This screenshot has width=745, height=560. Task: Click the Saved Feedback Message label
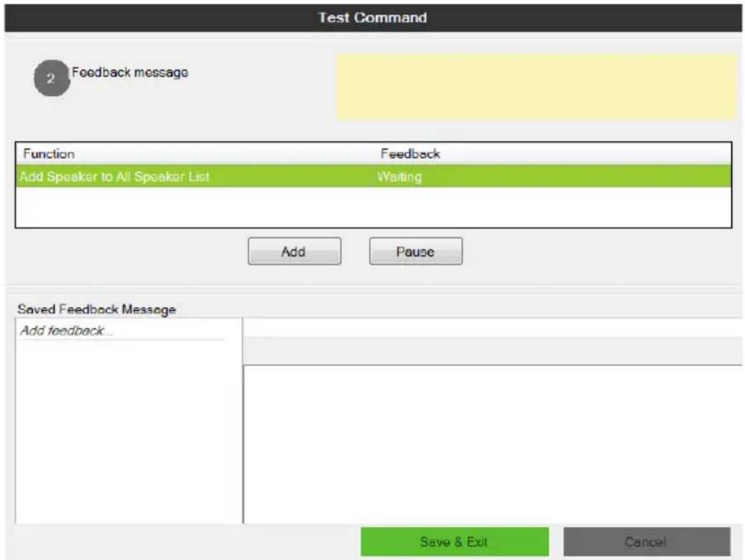(97, 309)
